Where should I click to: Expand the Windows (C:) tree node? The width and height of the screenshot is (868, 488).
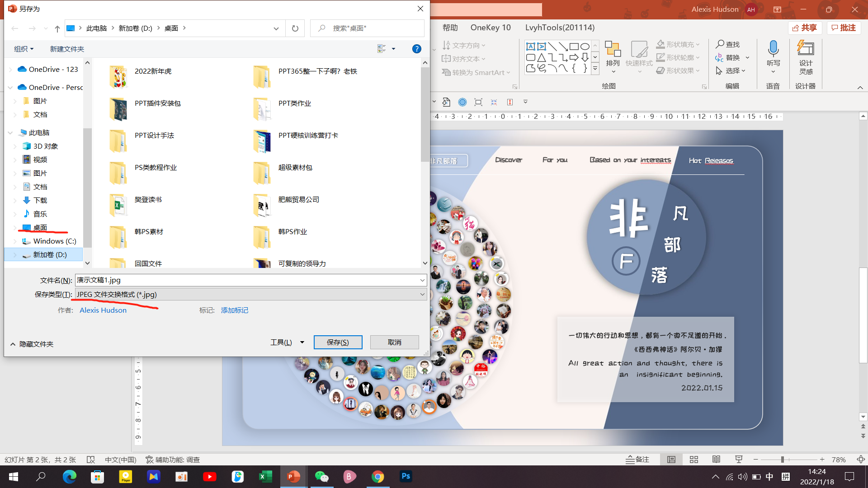tap(15, 241)
